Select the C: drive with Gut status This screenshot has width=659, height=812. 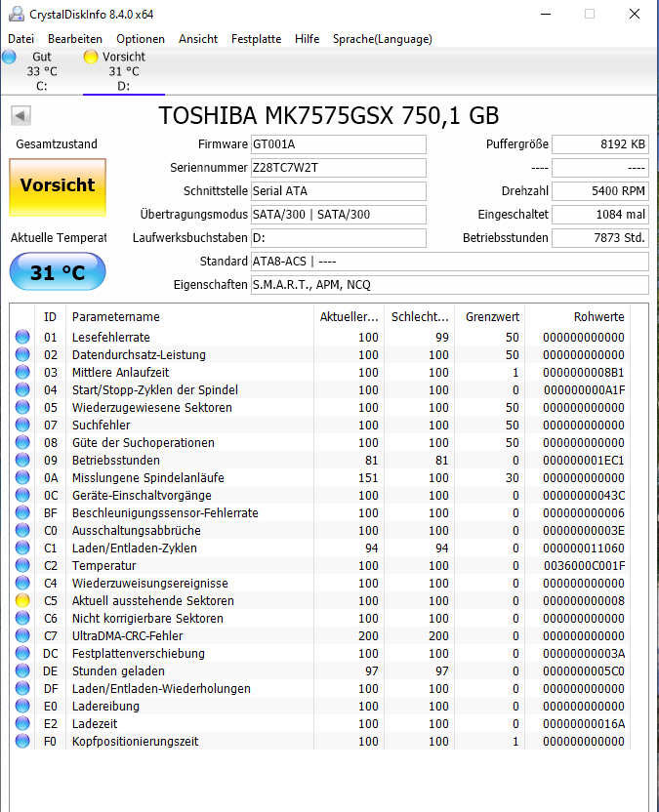coord(41,71)
